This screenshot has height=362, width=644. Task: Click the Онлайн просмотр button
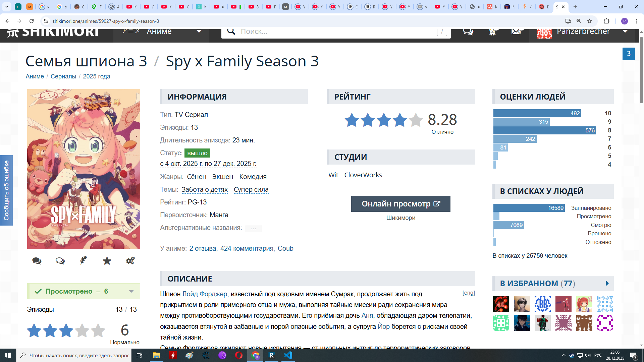(x=400, y=204)
